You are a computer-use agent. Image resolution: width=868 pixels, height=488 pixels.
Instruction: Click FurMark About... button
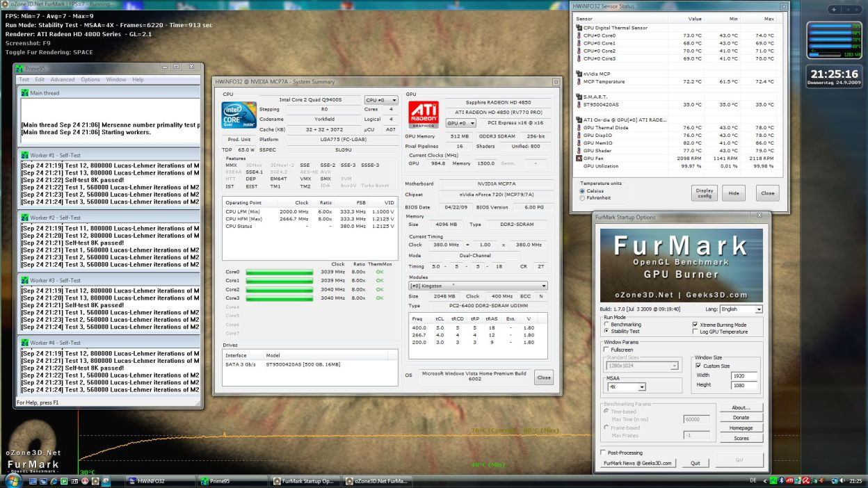[x=741, y=407]
